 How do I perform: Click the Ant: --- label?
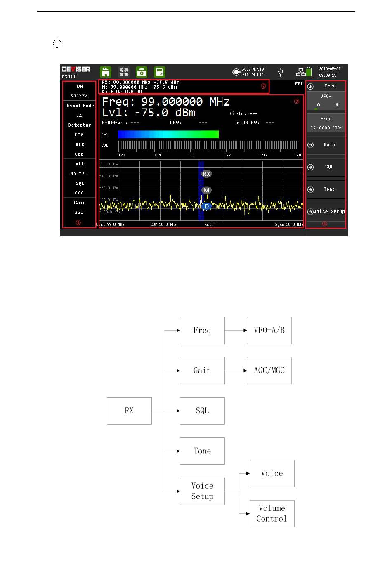point(213,224)
